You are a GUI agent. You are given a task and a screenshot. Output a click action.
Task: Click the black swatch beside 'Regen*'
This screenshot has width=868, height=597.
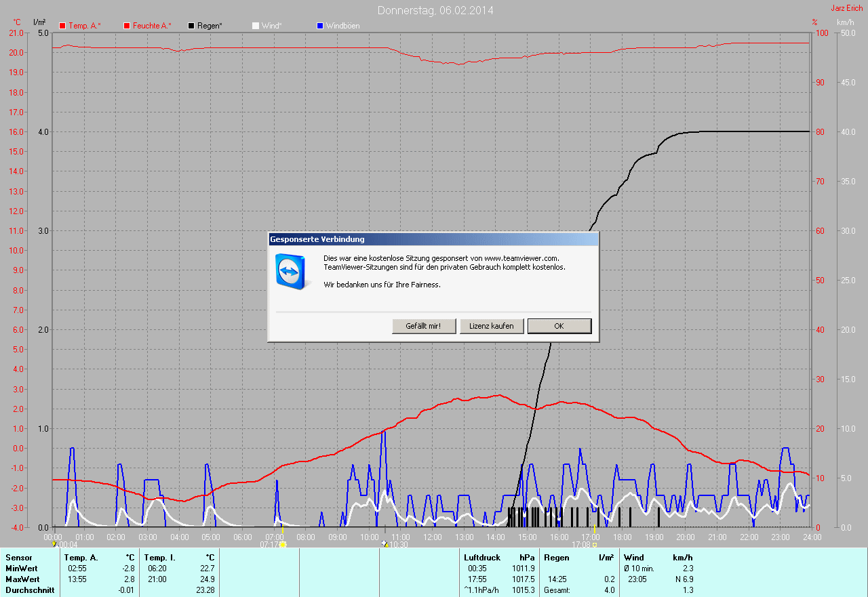(192, 26)
